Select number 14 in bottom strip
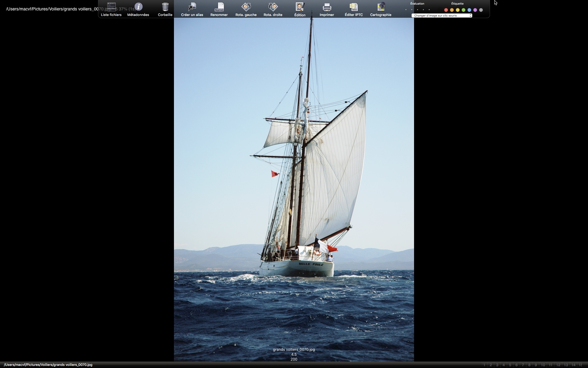 [573, 365]
